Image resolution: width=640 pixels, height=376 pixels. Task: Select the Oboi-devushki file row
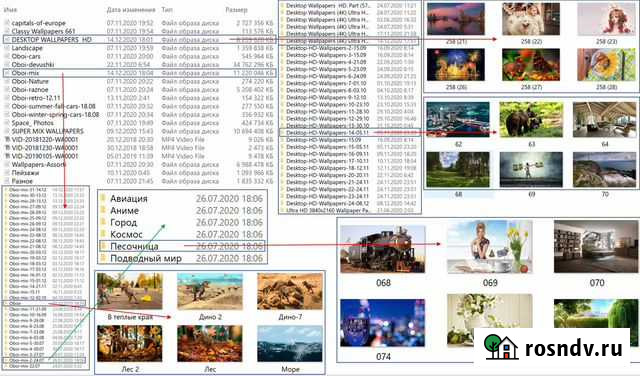tap(139, 65)
